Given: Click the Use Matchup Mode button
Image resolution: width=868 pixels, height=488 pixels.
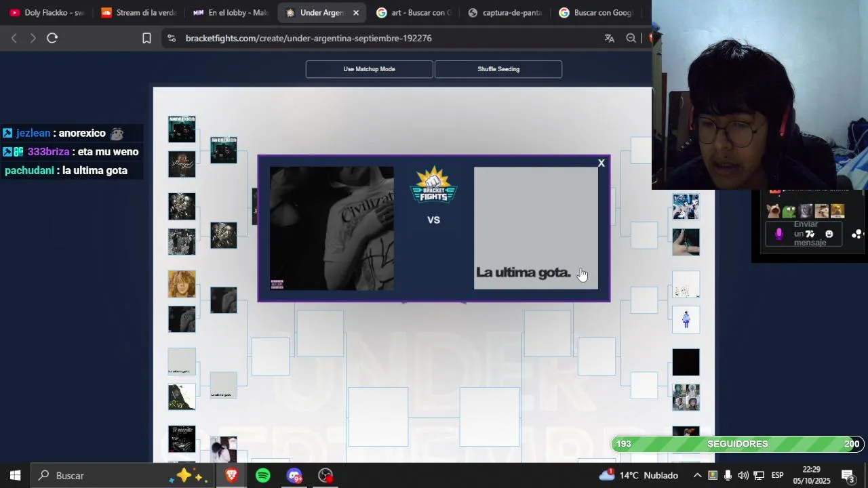Looking at the screenshot, I should 369,69.
